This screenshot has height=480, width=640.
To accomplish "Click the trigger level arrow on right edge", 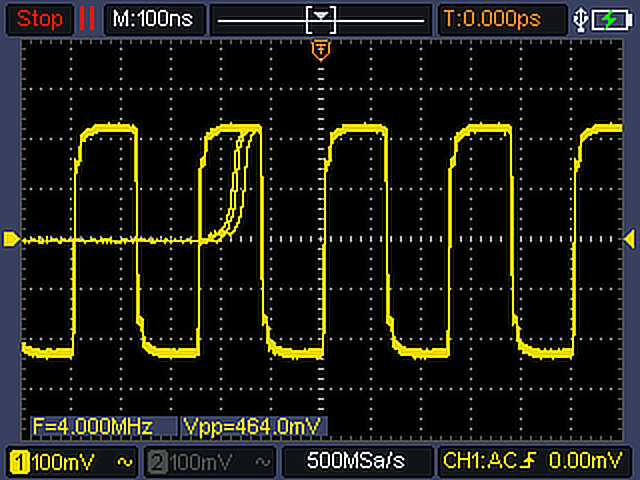I will point(629,238).
